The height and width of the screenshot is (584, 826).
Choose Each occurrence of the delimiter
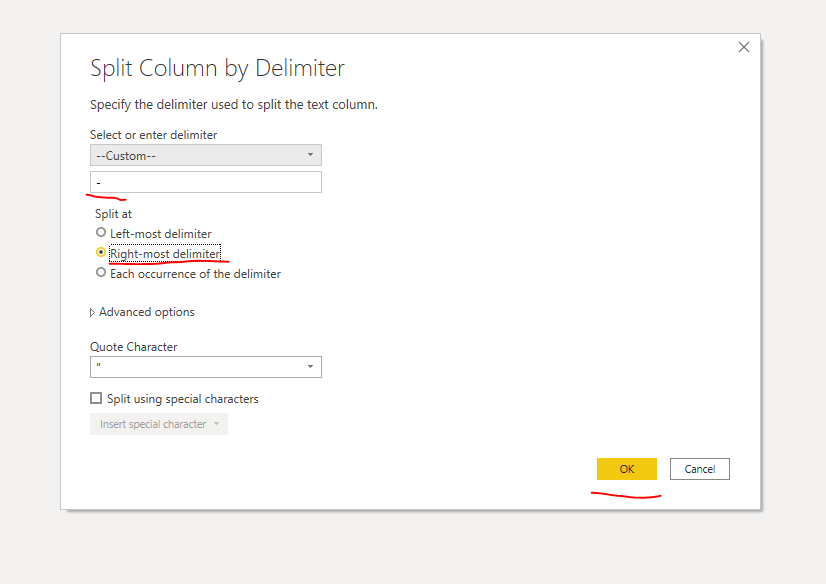(101, 272)
